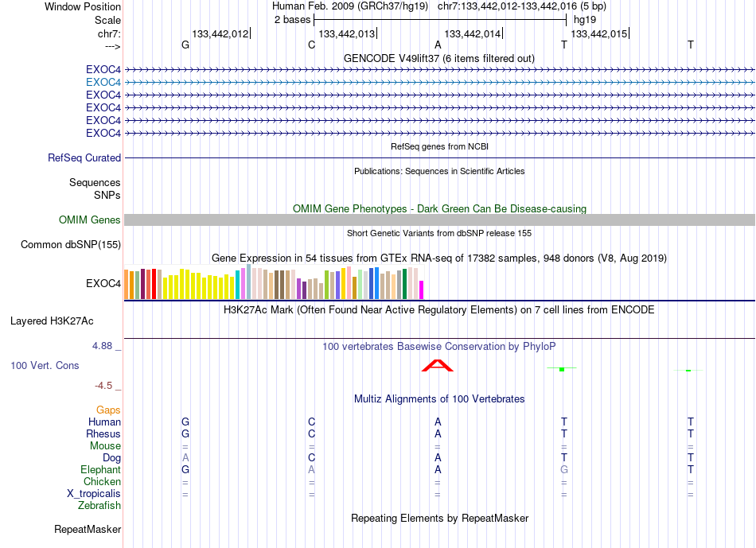This screenshot has width=756, height=548.
Task: Click the gray 'G' mismatch in Elephant row
Action: click(x=564, y=469)
